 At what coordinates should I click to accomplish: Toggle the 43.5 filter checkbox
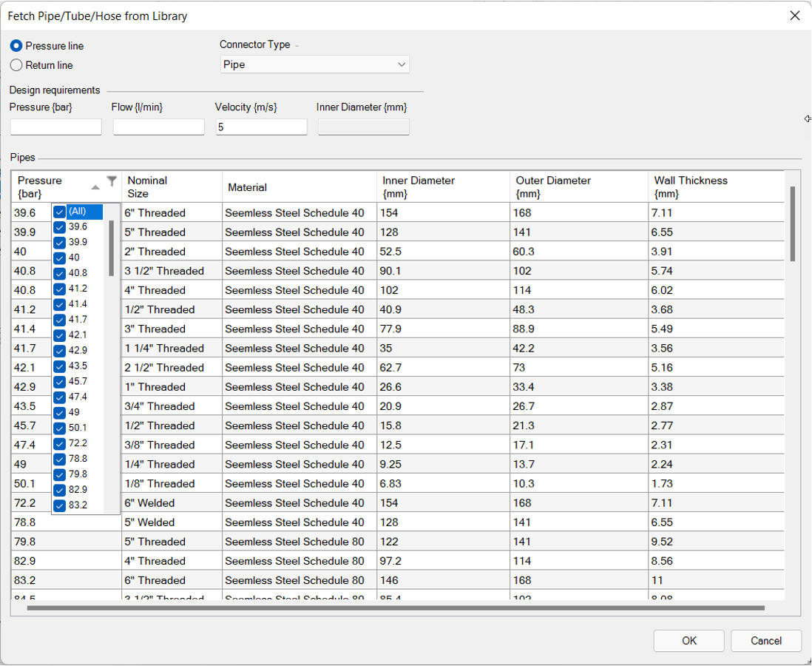(x=60, y=366)
